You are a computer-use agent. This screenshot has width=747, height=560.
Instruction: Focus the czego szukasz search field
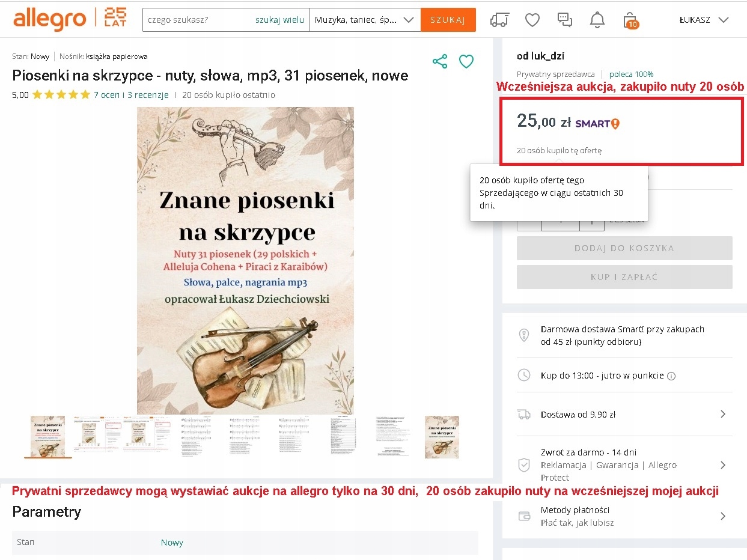[198, 20]
